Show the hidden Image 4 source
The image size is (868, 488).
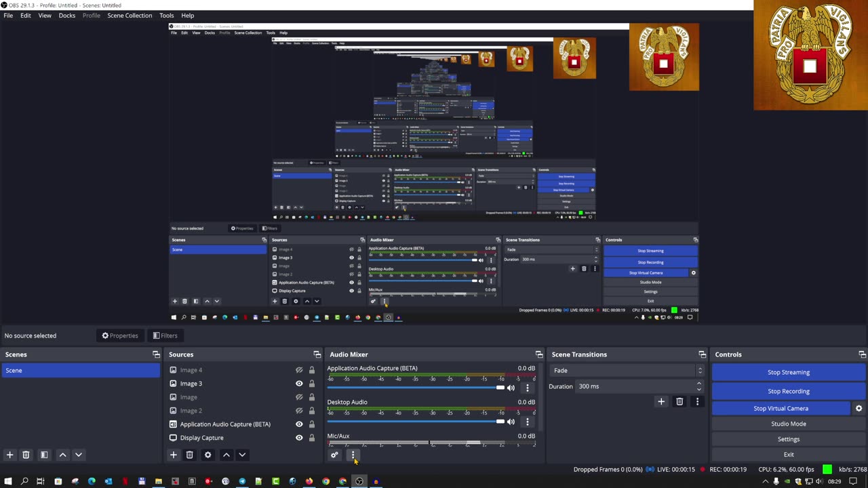[x=299, y=370]
